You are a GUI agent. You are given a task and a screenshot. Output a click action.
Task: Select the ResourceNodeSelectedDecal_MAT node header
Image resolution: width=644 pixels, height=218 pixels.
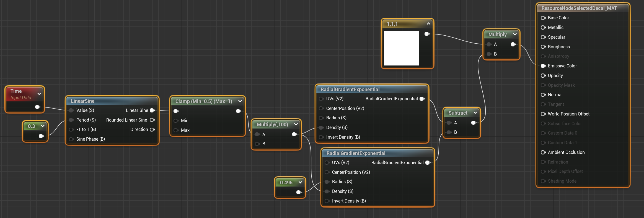[579, 8]
